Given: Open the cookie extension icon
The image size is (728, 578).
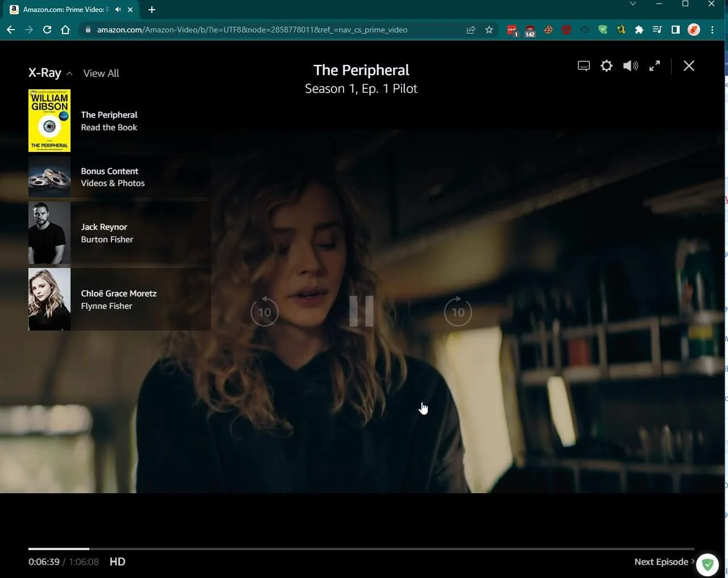Looking at the screenshot, I should (x=548, y=30).
